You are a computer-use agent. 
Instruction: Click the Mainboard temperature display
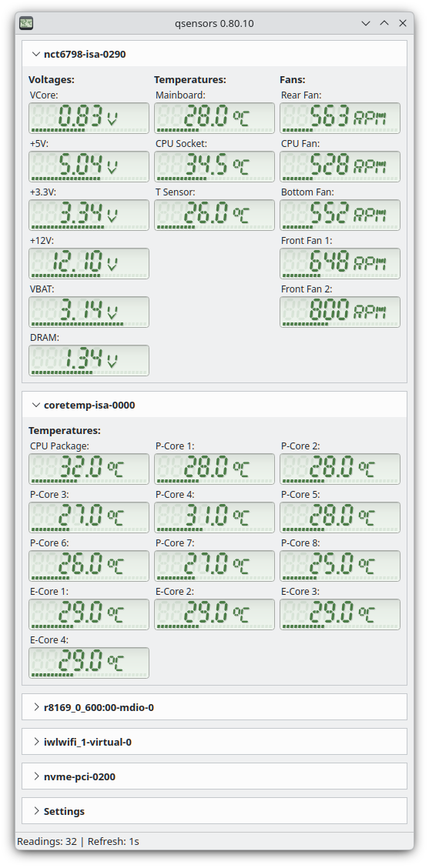[x=214, y=118]
